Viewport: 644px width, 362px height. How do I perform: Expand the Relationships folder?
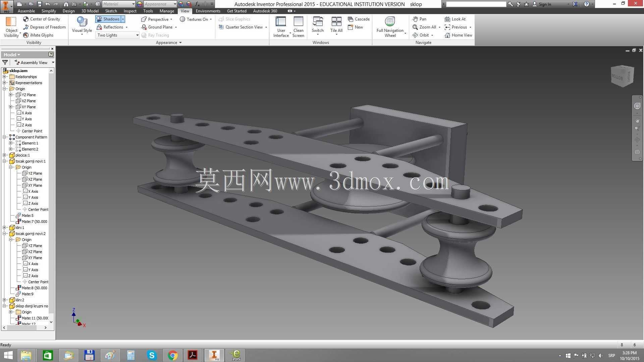(5, 77)
